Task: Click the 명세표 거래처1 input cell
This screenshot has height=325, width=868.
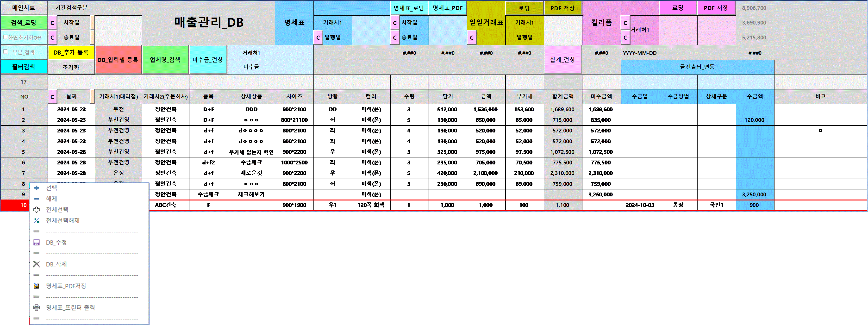Action: coord(371,23)
